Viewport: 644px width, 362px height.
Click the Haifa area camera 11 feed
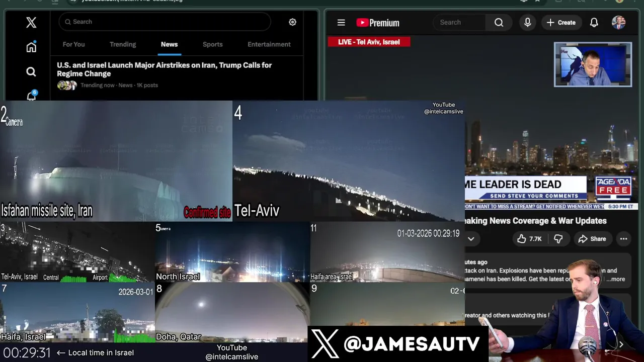(x=387, y=252)
